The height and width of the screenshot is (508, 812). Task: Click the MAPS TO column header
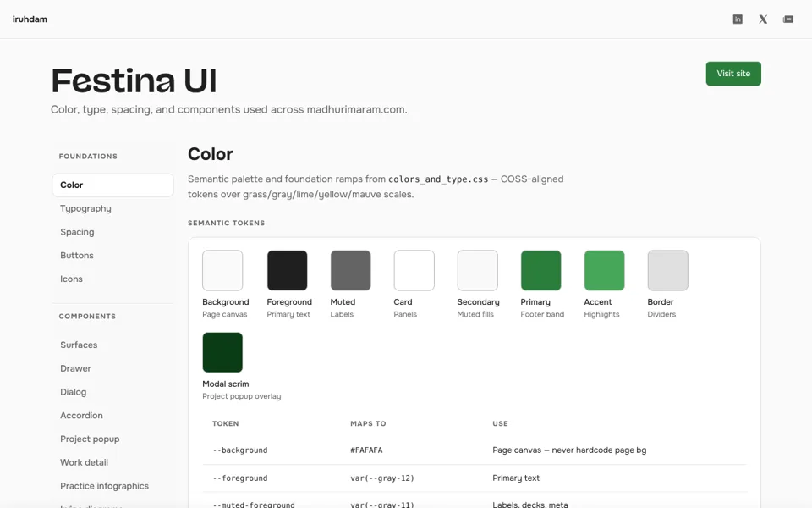coord(368,423)
